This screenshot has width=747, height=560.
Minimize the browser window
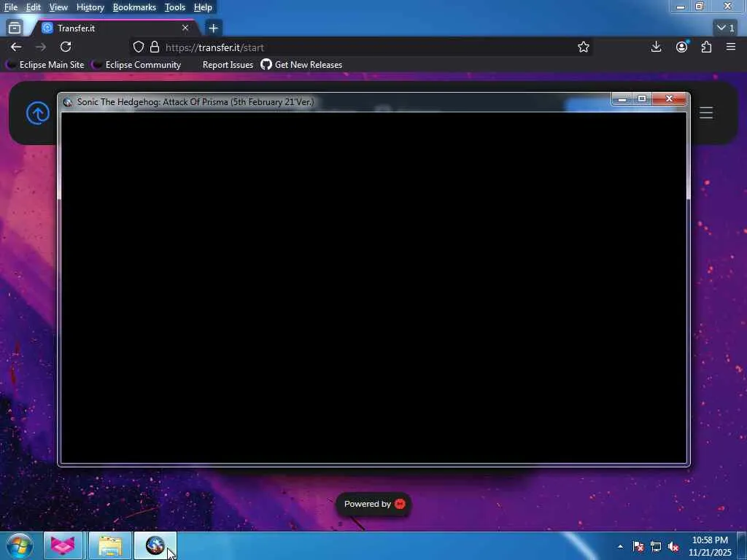tap(681, 7)
